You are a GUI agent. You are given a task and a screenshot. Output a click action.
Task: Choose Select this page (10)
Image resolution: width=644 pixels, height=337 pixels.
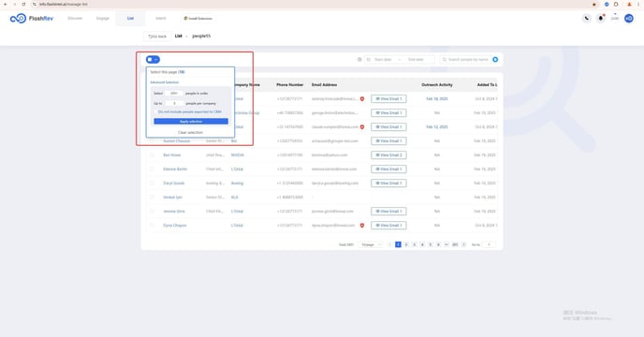coord(168,72)
